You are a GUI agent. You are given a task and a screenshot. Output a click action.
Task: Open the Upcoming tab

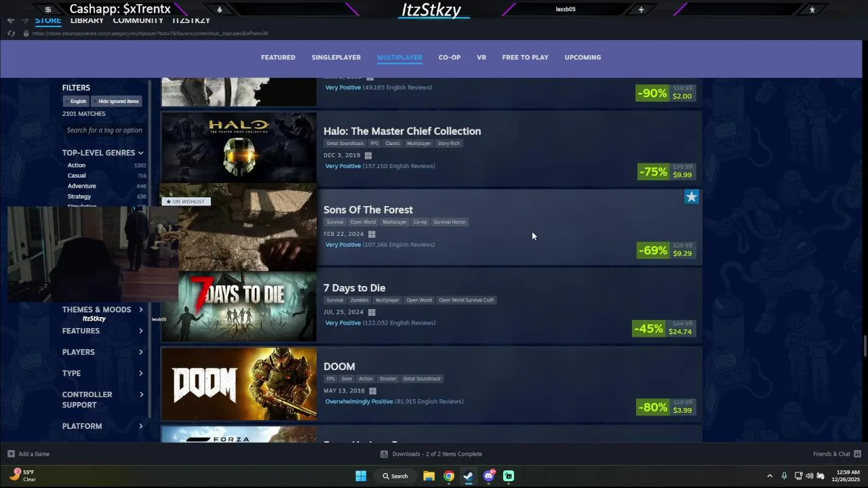click(583, 58)
